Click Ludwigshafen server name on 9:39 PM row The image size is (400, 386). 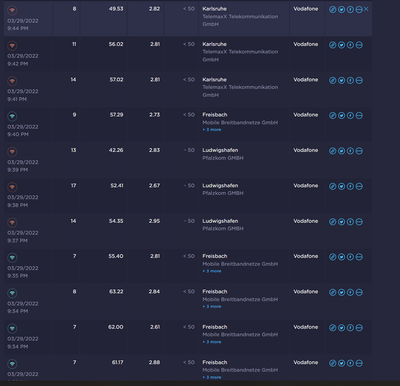pos(220,150)
